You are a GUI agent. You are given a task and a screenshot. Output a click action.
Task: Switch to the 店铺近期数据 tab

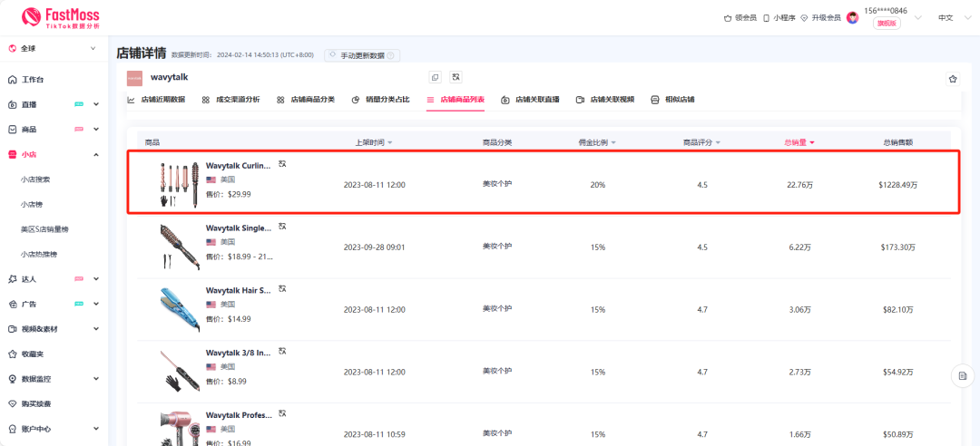(156, 100)
